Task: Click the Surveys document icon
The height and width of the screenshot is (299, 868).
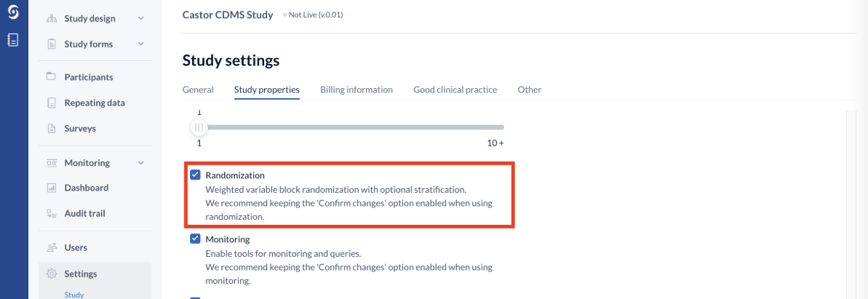Action: [x=52, y=129]
